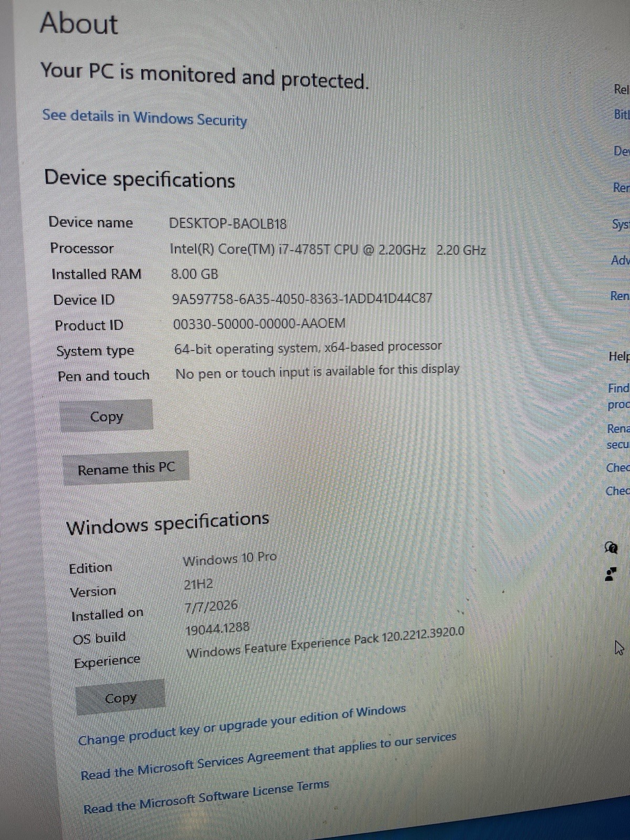
Task: Select edition value Windows 10 Pro
Action: point(229,559)
